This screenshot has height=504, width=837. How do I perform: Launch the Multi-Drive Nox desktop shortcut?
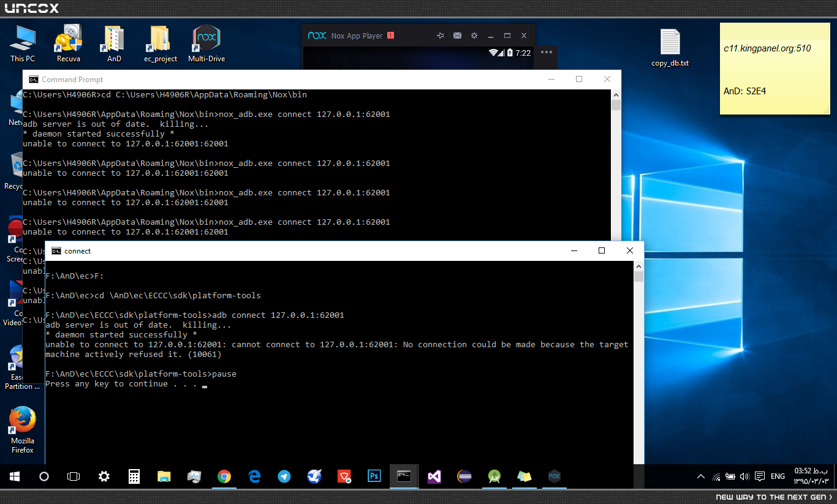pyautogui.click(x=206, y=44)
